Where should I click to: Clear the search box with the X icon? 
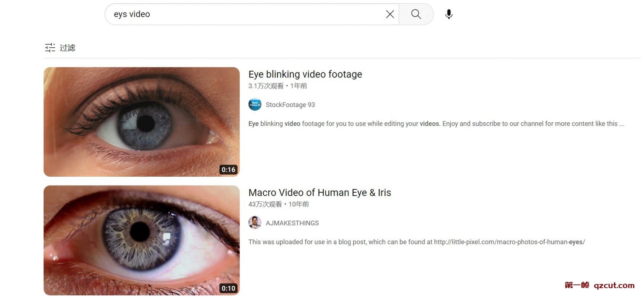pos(390,14)
